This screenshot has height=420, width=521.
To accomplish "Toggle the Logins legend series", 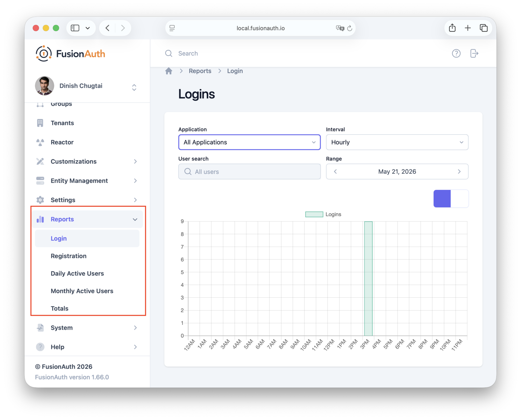I will pos(323,214).
